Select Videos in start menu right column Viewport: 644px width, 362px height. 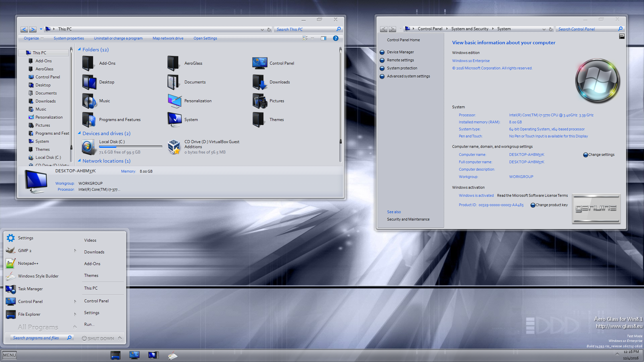[x=90, y=240]
